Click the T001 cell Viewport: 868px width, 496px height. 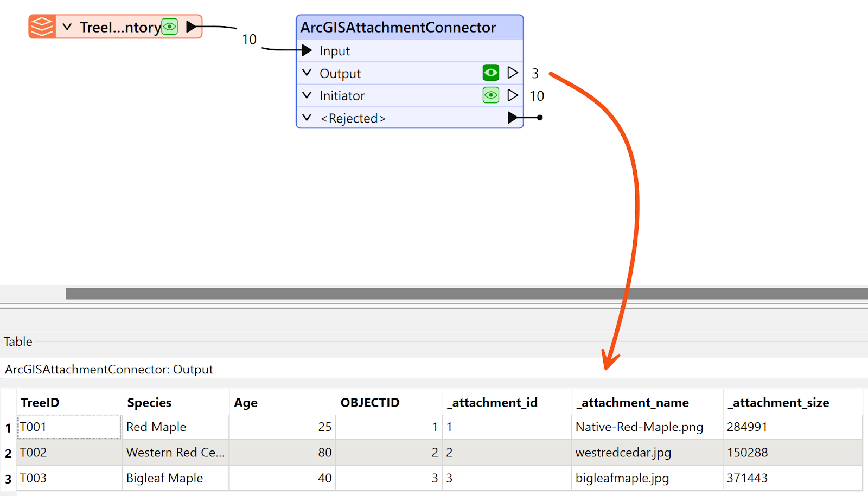pyautogui.click(x=69, y=427)
